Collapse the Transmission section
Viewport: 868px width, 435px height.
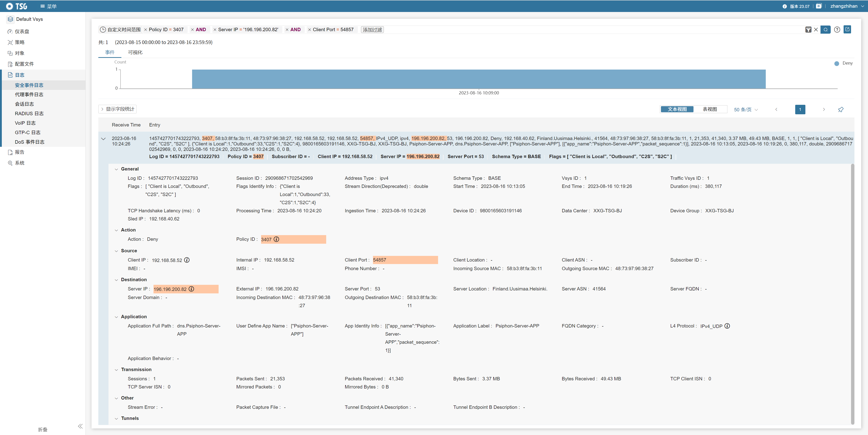click(117, 370)
